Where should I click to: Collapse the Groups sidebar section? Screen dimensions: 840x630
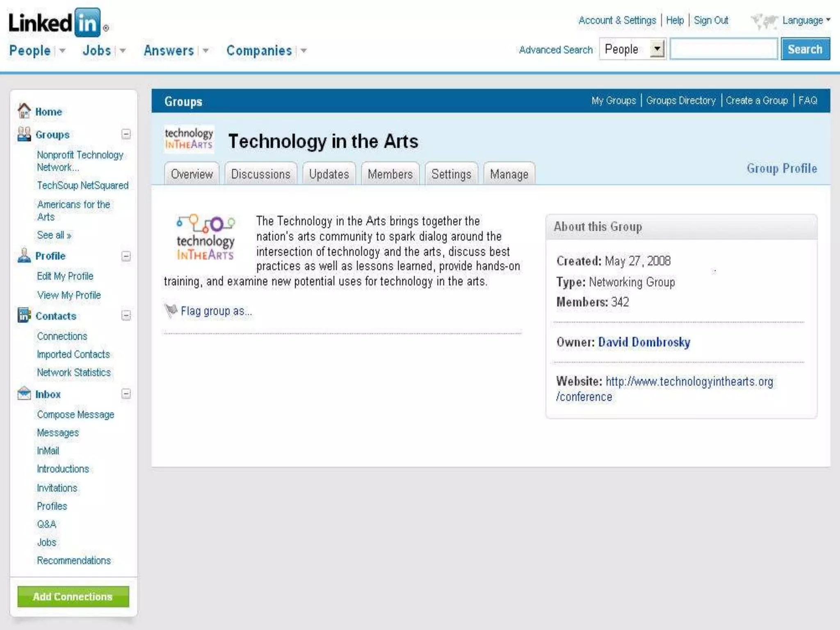(x=126, y=134)
